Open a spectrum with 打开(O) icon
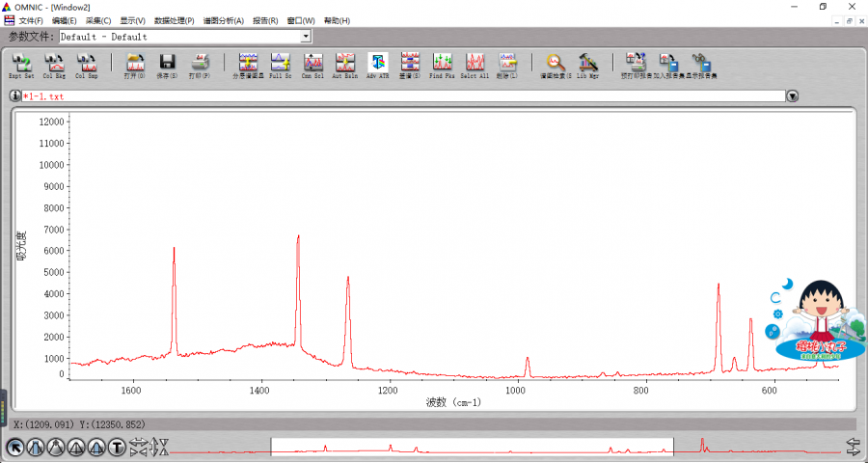 point(135,66)
